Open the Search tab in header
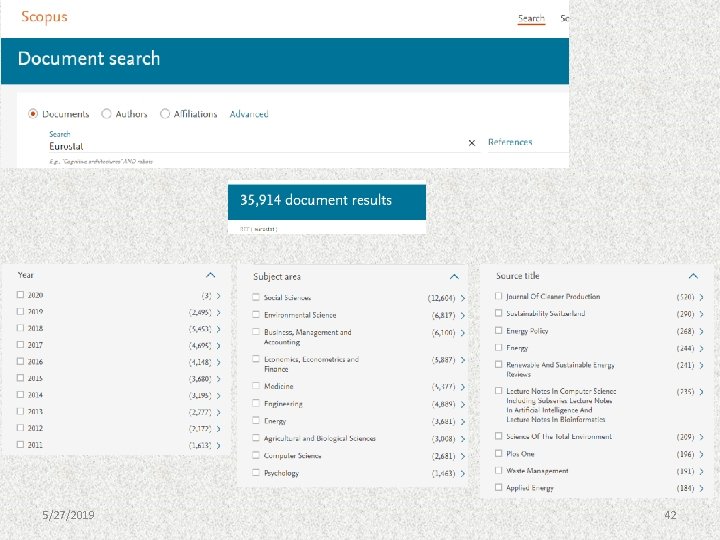The image size is (720, 540). pyautogui.click(x=531, y=18)
